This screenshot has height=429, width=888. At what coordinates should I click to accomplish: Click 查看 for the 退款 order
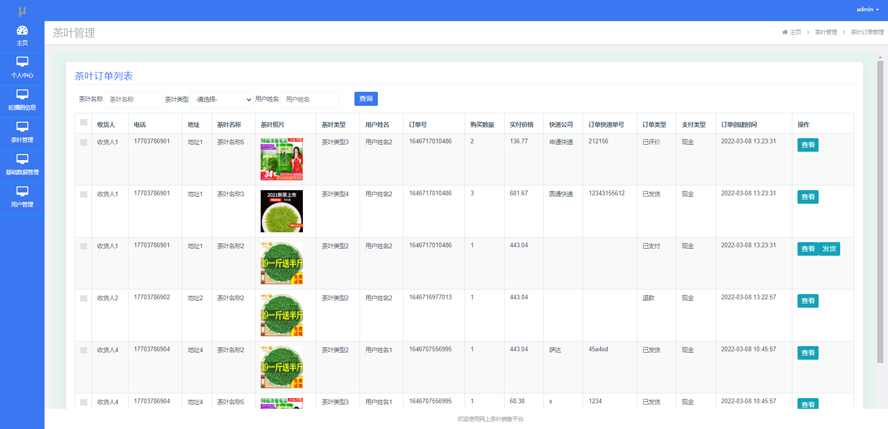pos(808,301)
